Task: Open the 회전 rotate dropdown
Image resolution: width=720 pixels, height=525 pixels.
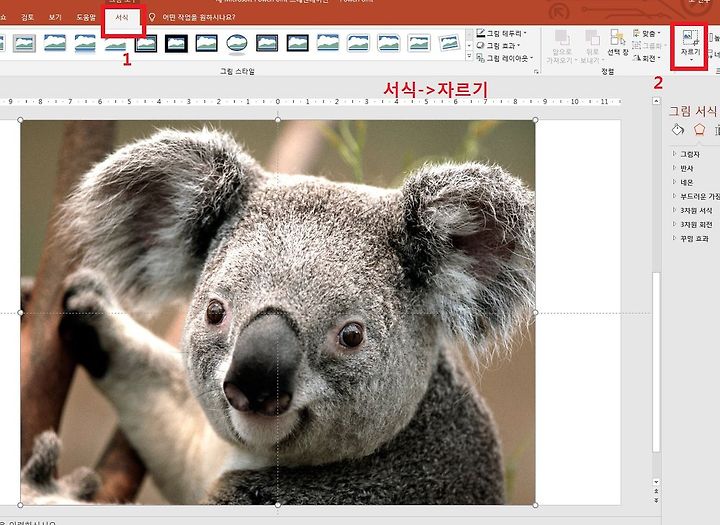Action: tap(647, 58)
